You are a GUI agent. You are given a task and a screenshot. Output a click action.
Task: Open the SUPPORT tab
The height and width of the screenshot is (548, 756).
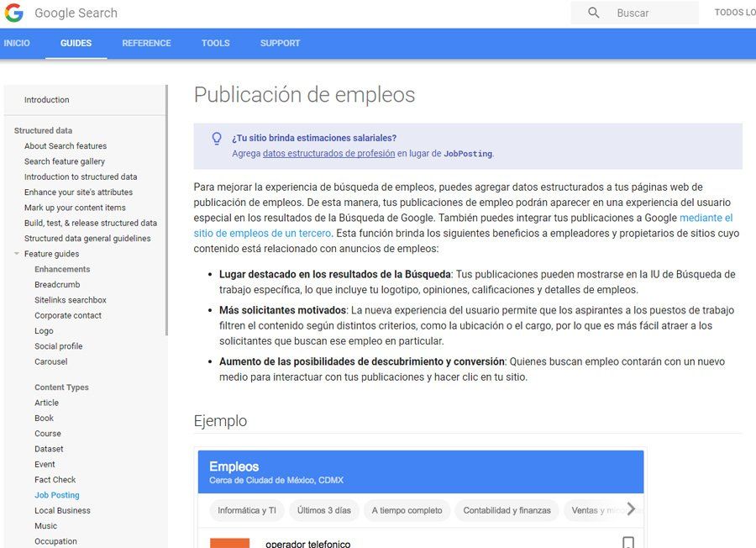[x=280, y=43]
